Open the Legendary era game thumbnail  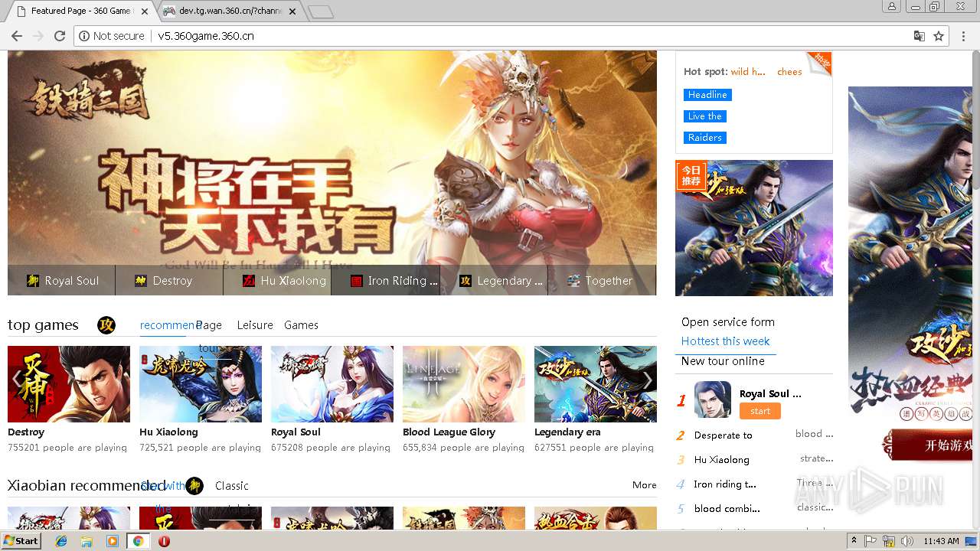(x=596, y=384)
